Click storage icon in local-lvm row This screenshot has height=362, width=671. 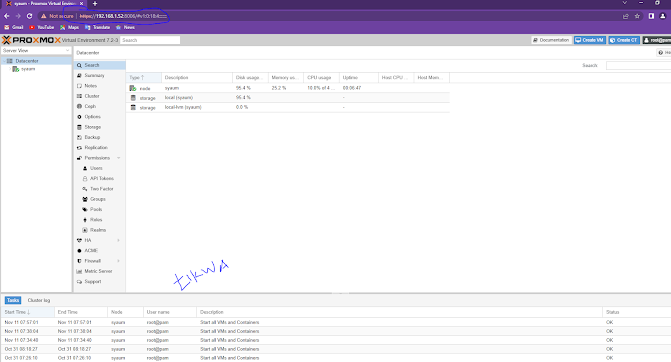pyautogui.click(x=133, y=107)
